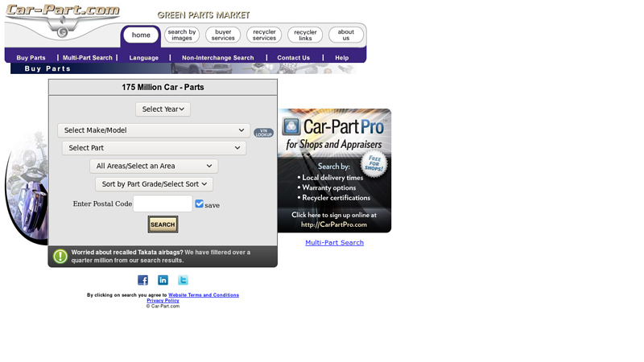Viewport: 644px width, 362px height.
Task: Open the recycler services tab
Action: click(264, 35)
